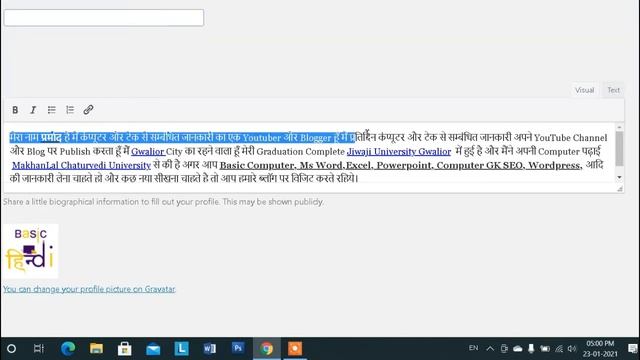Open the Mail app from the taskbar
This screenshot has height=360, width=640.
tap(153, 349)
